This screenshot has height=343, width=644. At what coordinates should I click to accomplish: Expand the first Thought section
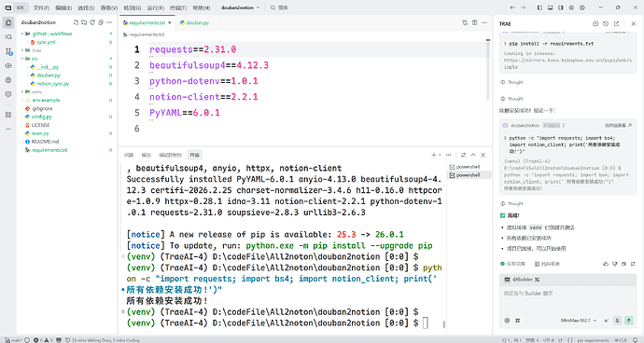(511, 82)
